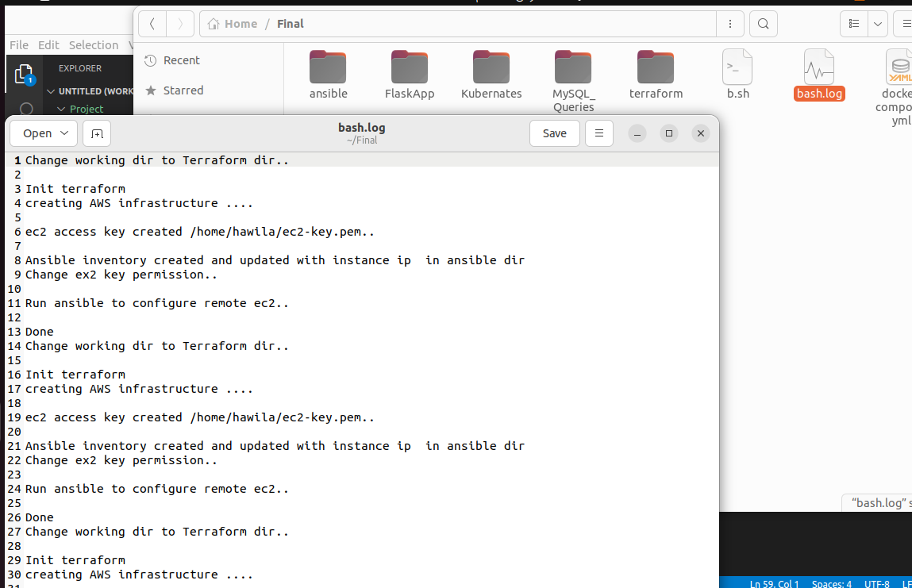Click line 29 Init terraform text
The image size is (912, 588).
pos(75,561)
